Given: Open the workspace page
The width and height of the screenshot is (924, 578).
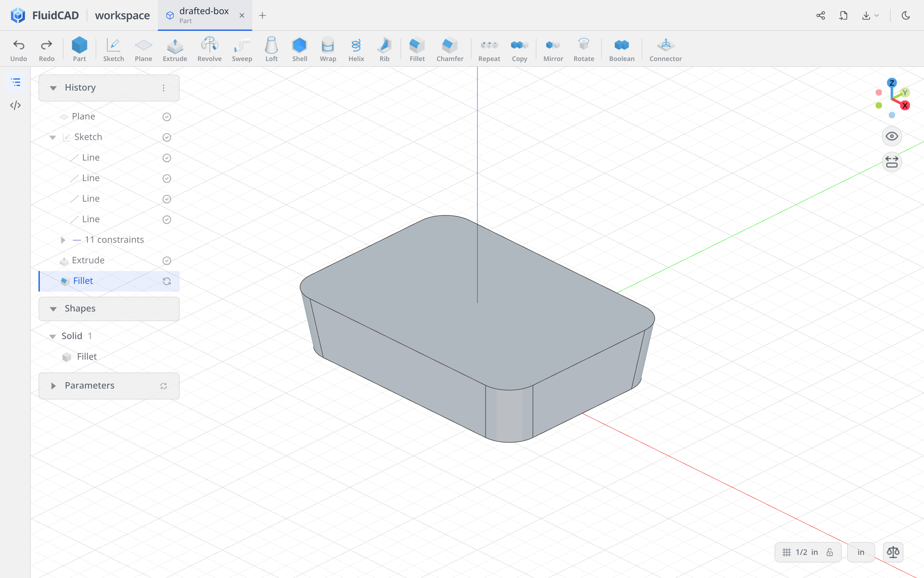Looking at the screenshot, I should point(122,15).
